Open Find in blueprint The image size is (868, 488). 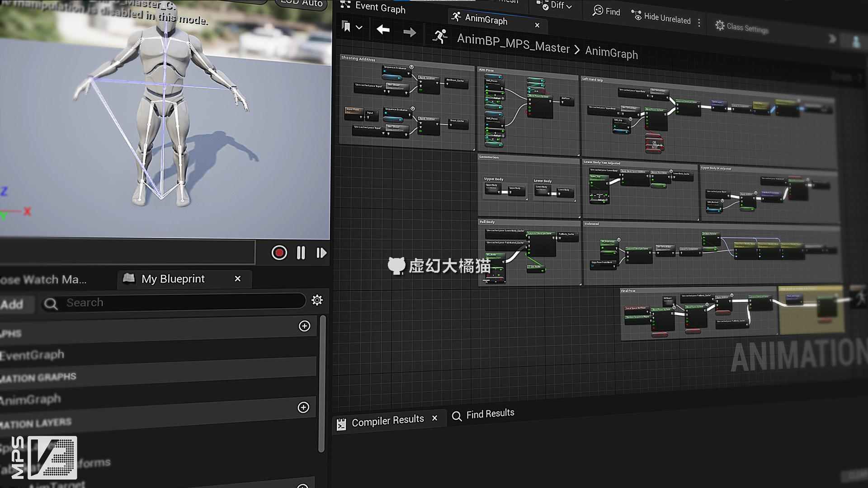pyautogui.click(x=607, y=11)
